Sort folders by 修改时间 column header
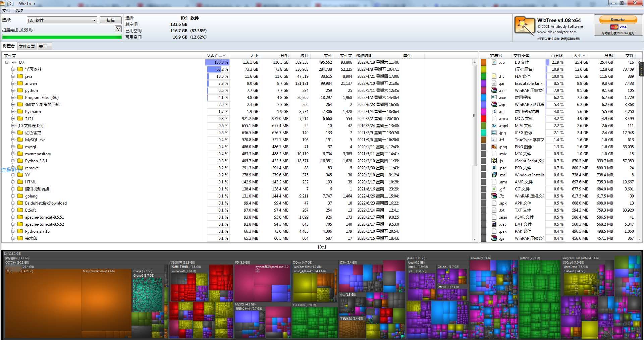 tap(378, 55)
